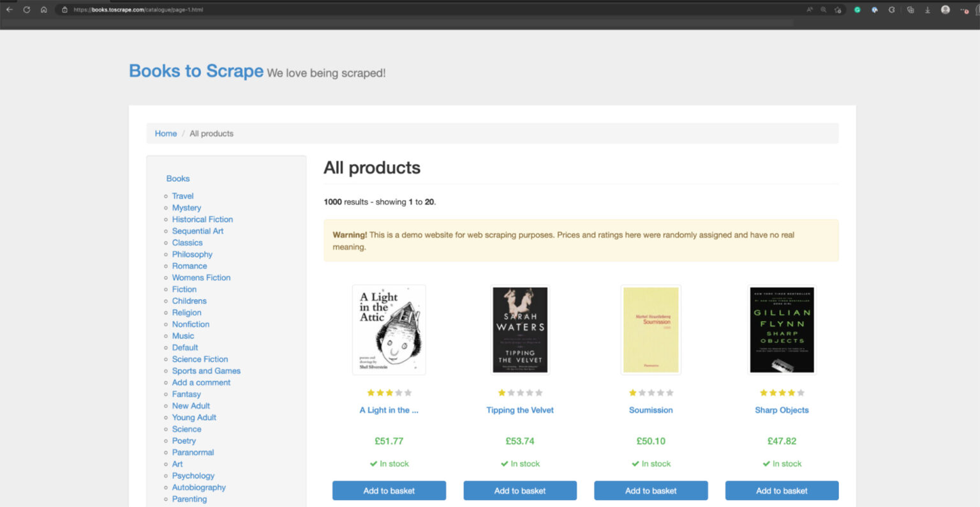980x507 pixels.
Task: Open the Downloads icon in the toolbar
Action: click(928, 10)
